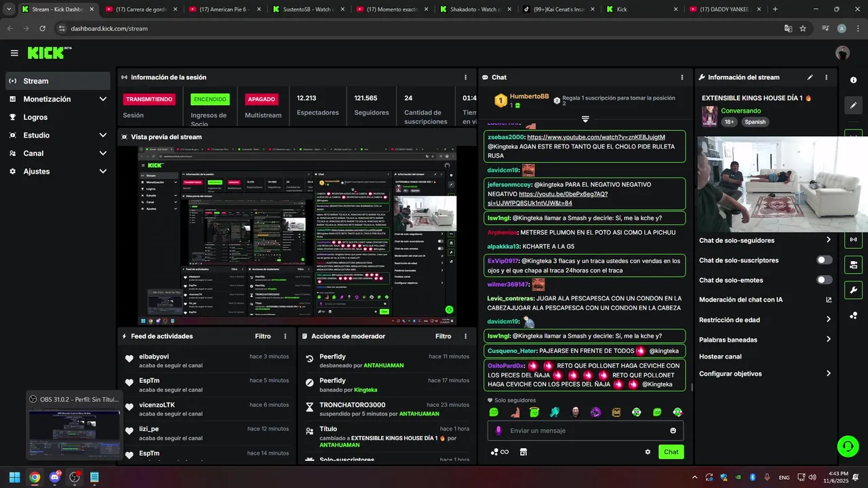Select Logros in the sidebar
This screenshot has width=868, height=488.
click(x=58, y=117)
